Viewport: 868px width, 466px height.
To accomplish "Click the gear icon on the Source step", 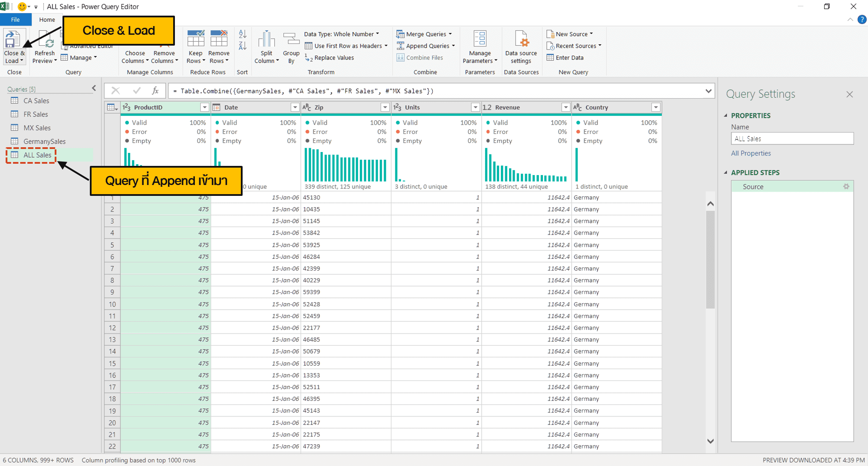I will coord(846,186).
